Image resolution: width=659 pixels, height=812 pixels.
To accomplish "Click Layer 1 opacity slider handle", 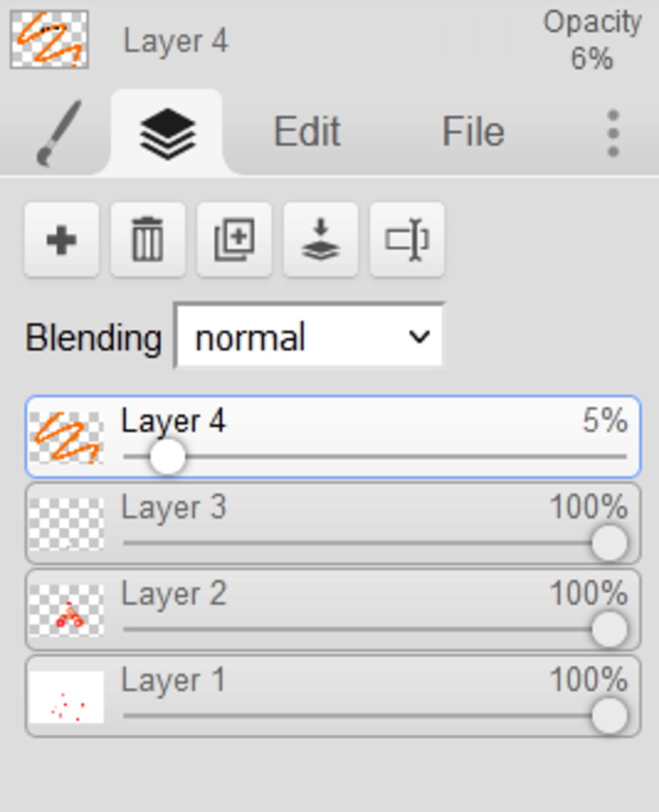I will point(609,715).
